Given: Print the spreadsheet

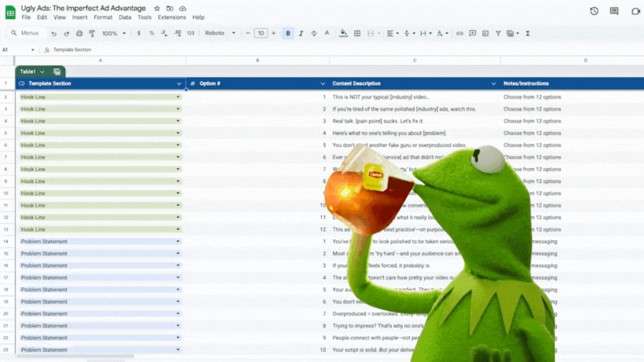Looking at the screenshot, I should 79,33.
